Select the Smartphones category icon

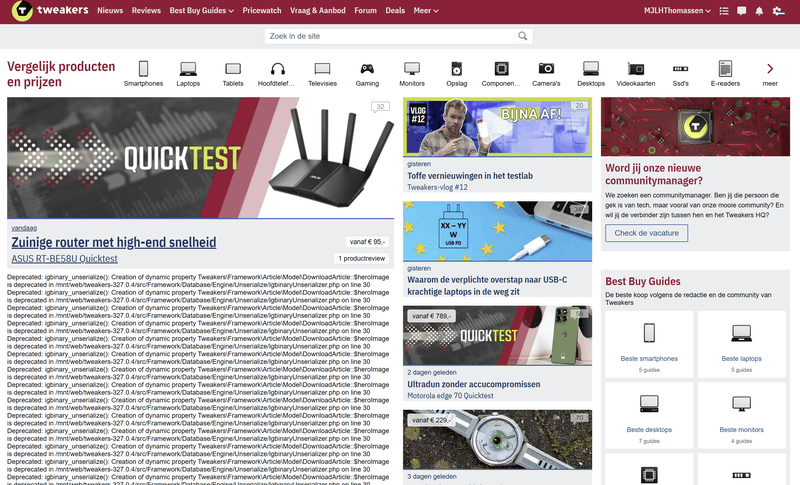[x=143, y=68]
